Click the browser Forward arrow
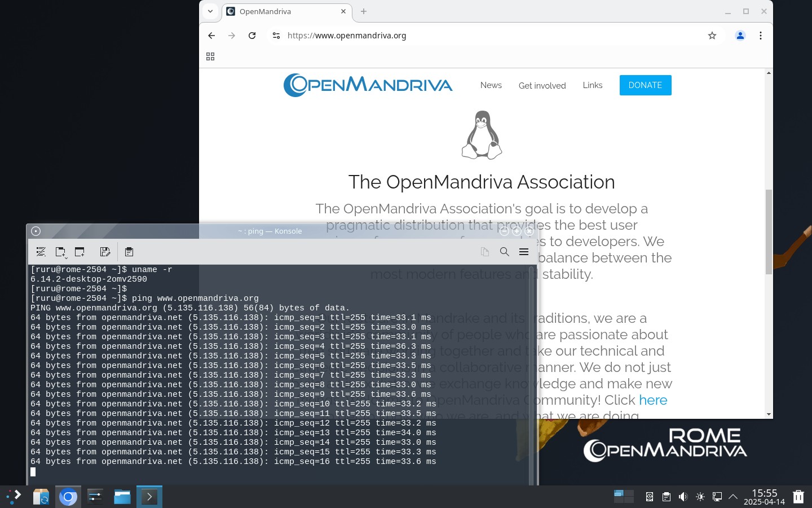This screenshot has width=812, height=508. (x=232, y=36)
